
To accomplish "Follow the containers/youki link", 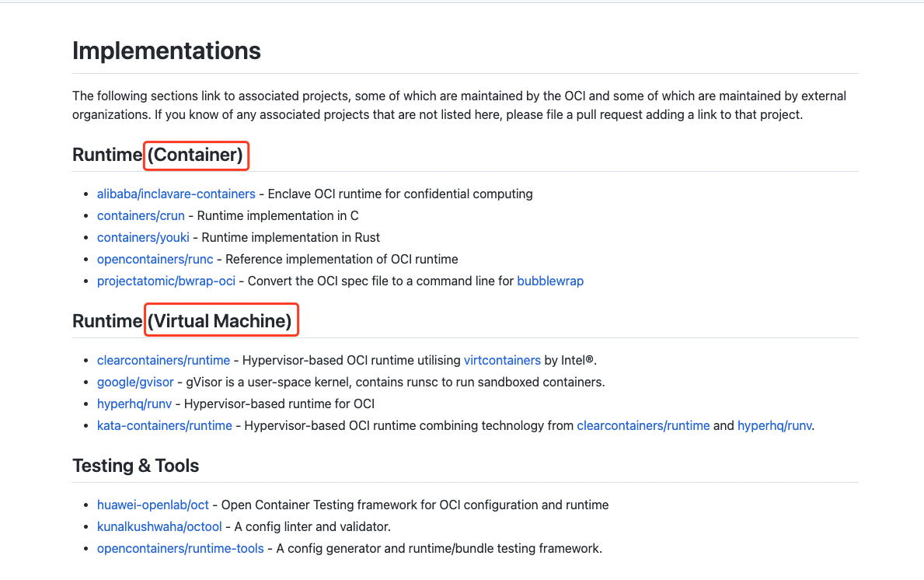I will 143,238.
